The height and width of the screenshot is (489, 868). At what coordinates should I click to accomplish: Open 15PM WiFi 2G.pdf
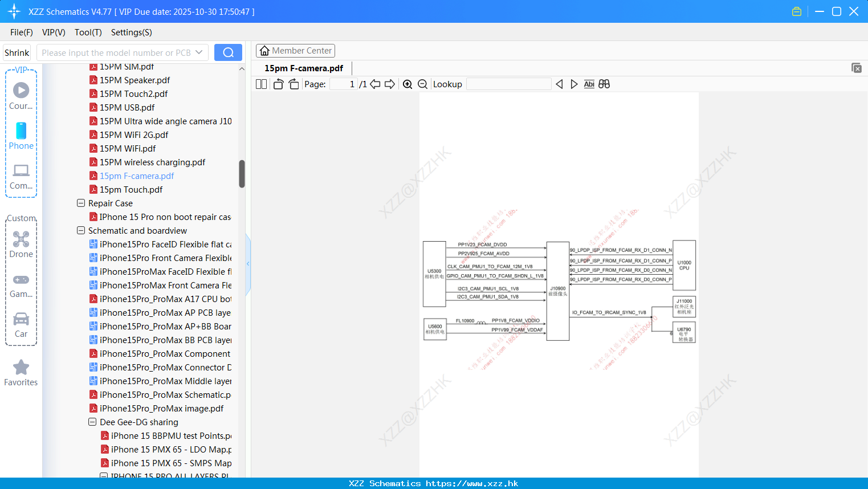pyautogui.click(x=129, y=135)
